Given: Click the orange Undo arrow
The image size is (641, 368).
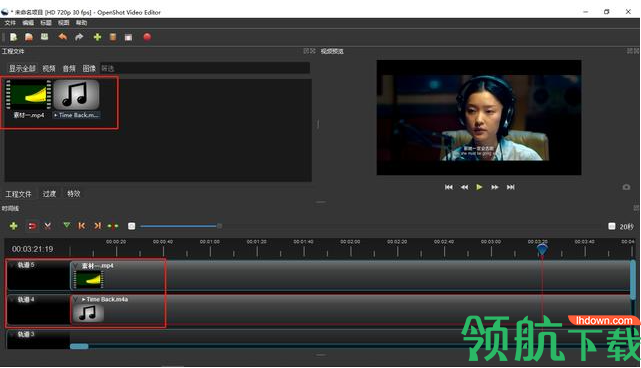Looking at the screenshot, I should [63, 37].
